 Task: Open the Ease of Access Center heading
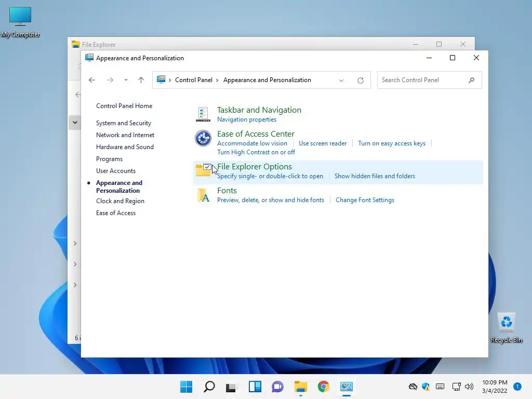tap(256, 134)
